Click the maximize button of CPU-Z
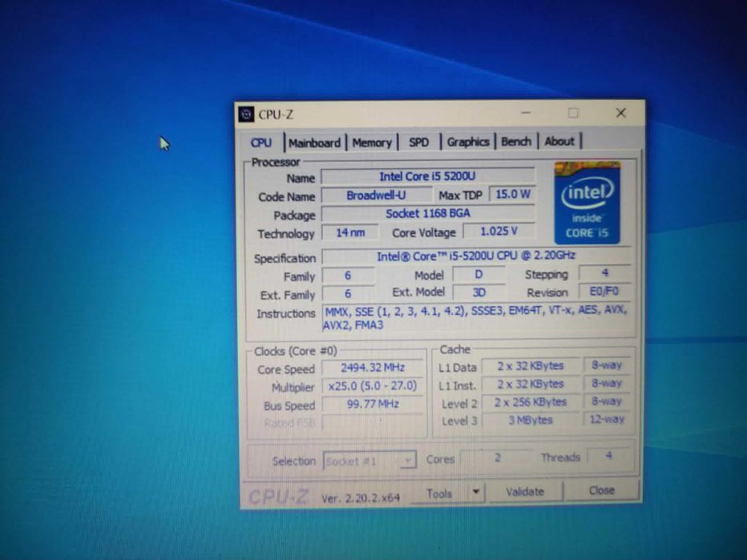This screenshot has height=560, width=747. click(x=573, y=113)
